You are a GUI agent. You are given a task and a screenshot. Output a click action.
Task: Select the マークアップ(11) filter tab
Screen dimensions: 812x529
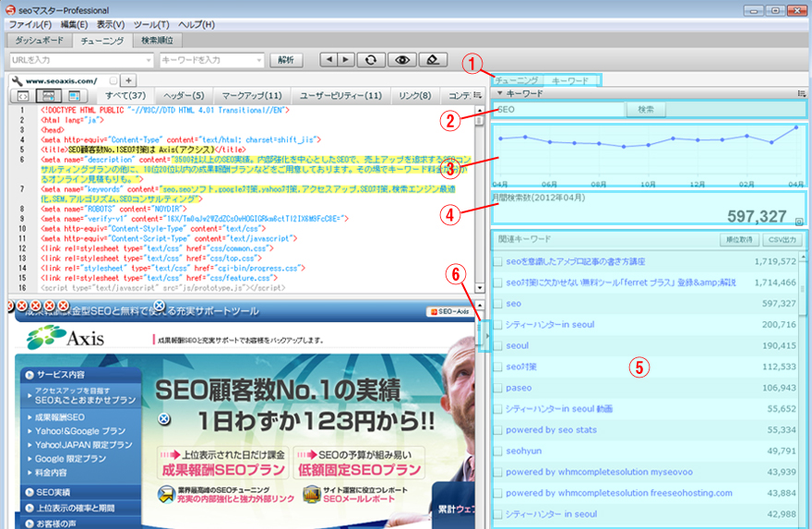252,96
